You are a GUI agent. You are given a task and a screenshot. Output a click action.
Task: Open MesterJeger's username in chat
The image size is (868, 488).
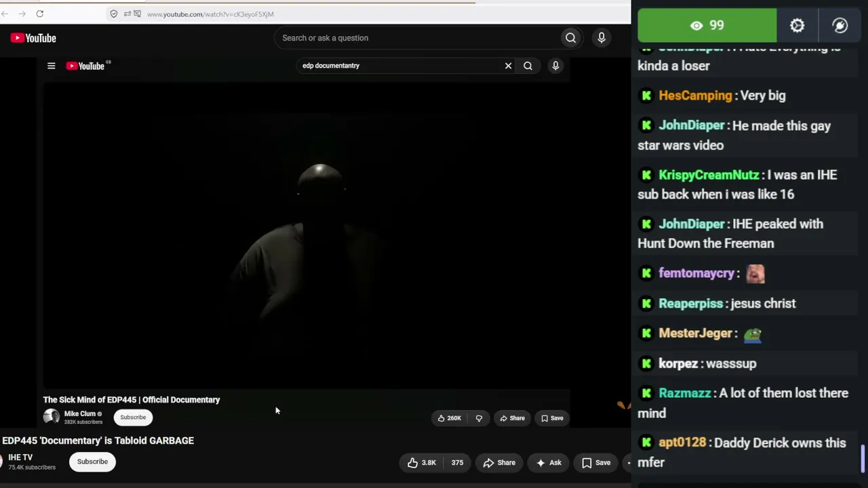pos(696,333)
